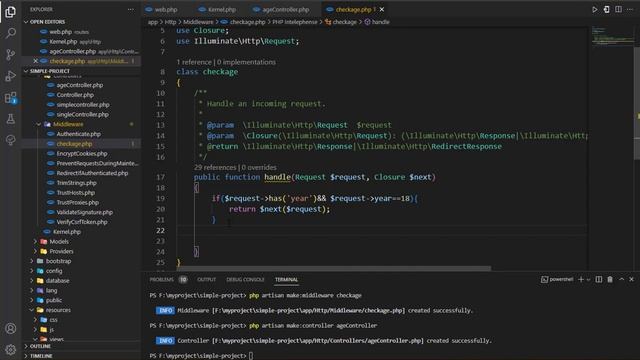This screenshot has width=640, height=360.
Task: Add a new terminal with plus icon
Action: 581,279
